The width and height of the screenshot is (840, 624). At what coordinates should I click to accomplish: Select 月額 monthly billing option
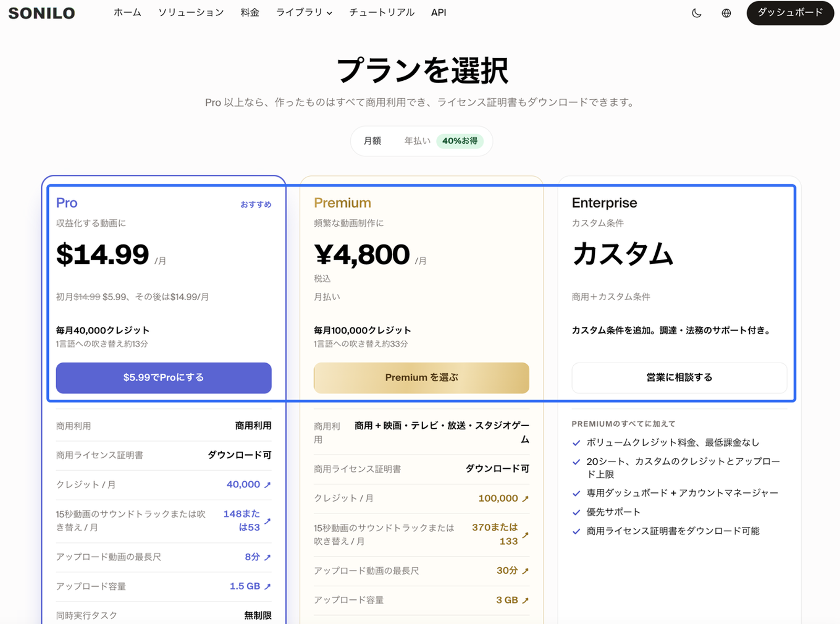point(372,141)
